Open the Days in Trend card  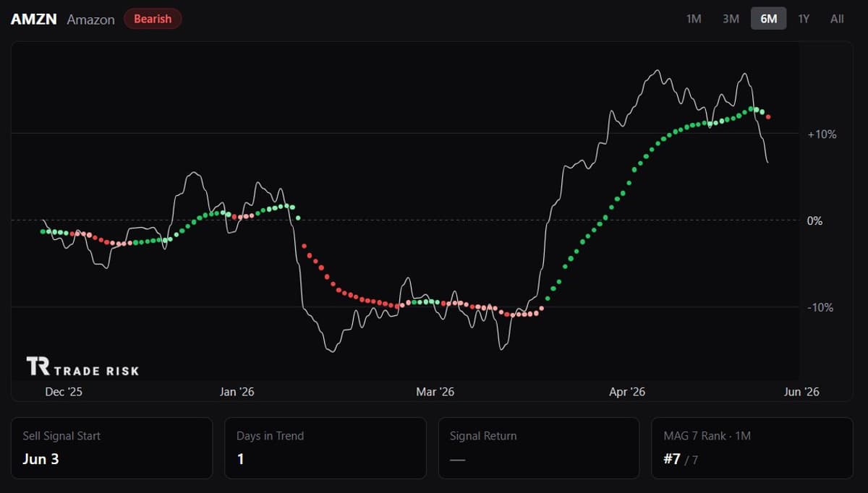coord(325,447)
